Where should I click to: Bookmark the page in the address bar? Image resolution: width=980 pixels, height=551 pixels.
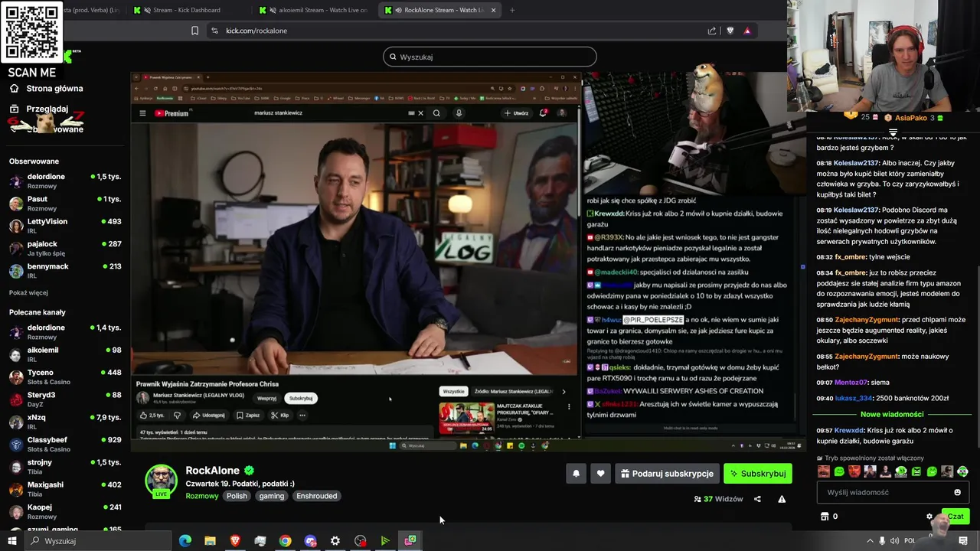(194, 31)
